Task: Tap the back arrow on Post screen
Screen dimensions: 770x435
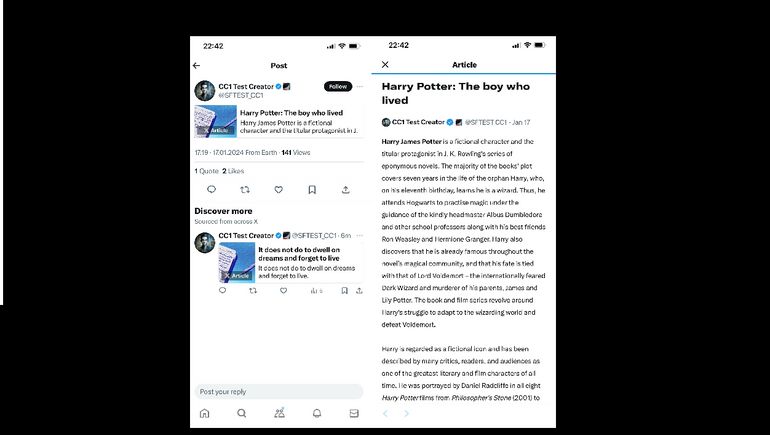Action: [x=196, y=65]
